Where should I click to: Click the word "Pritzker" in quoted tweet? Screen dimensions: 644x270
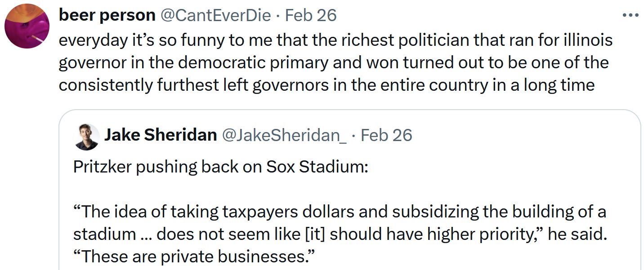click(102, 167)
